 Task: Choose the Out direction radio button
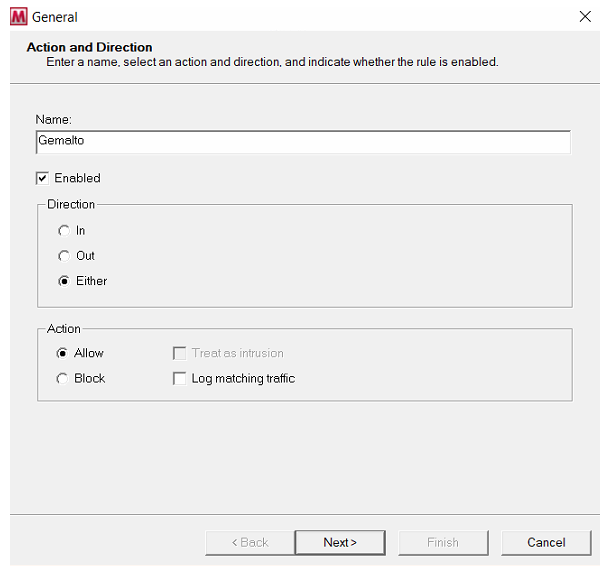tap(64, 256)
